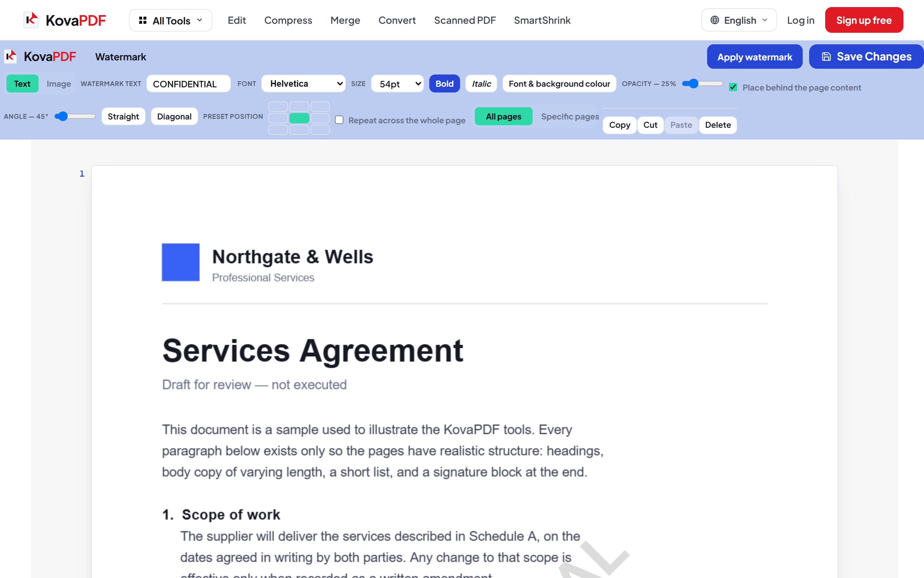This screenshot has height=578, width=924.
Task: Click the save disk icon in Save Changes
Action: tap(826, 57)
